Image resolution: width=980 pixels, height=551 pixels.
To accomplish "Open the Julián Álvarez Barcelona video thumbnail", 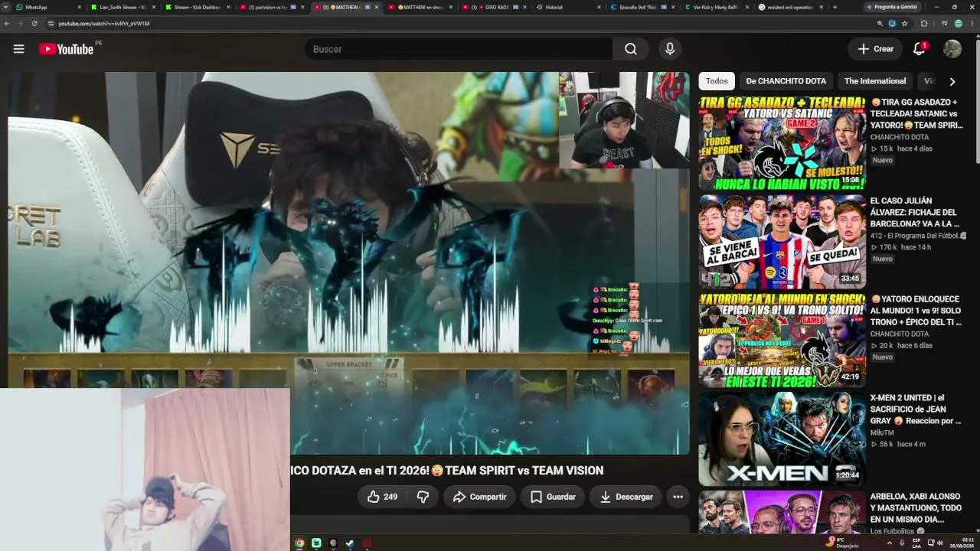I will (x=782, y=242).
